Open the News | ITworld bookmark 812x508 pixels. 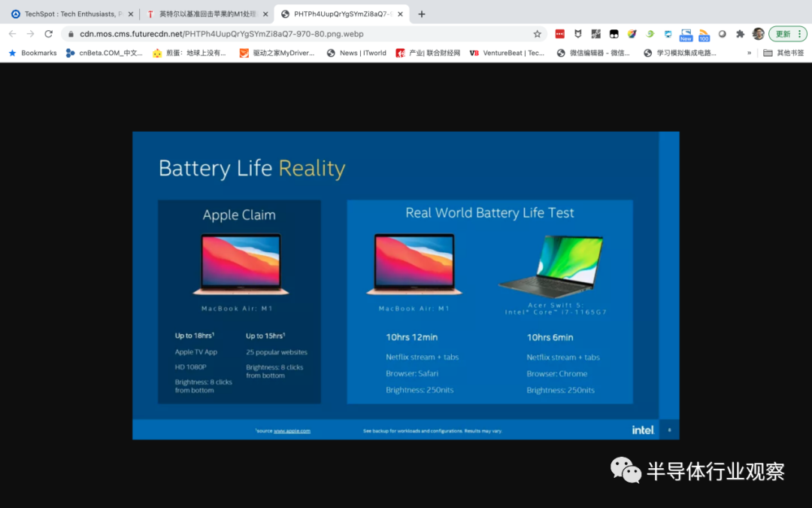pyautogui.click(x=357, y=53)
